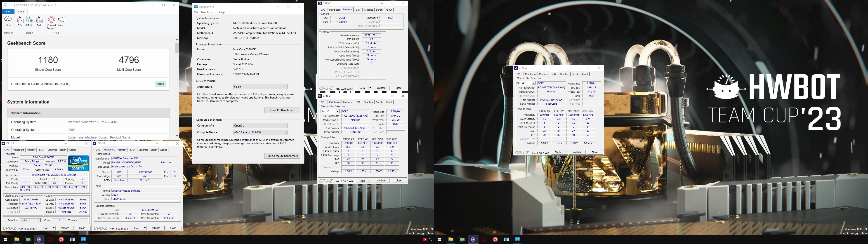Click the scroll-down arrow in Geekbench results
The height and width of the screenshot is (244, 868).
177,135
